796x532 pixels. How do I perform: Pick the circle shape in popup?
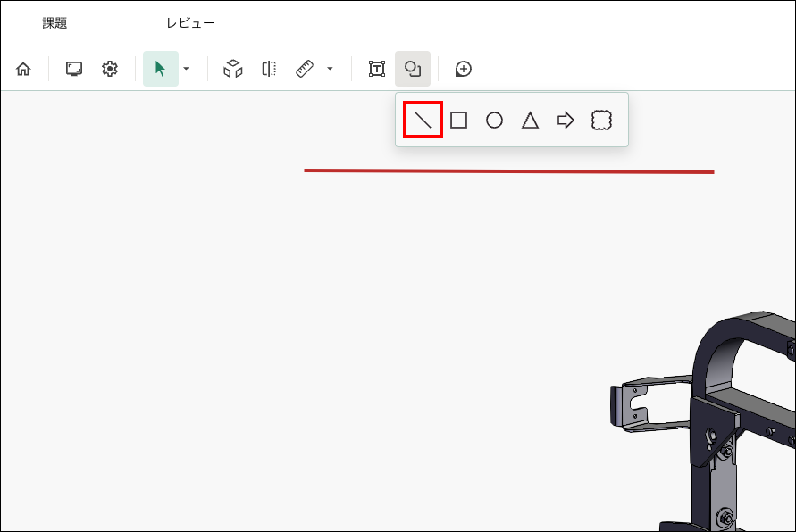pos(494,120)
